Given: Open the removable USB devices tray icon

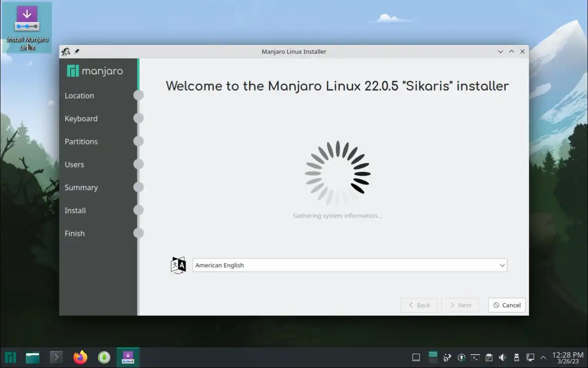Looking at the screenshot, I should pos(516,357).
